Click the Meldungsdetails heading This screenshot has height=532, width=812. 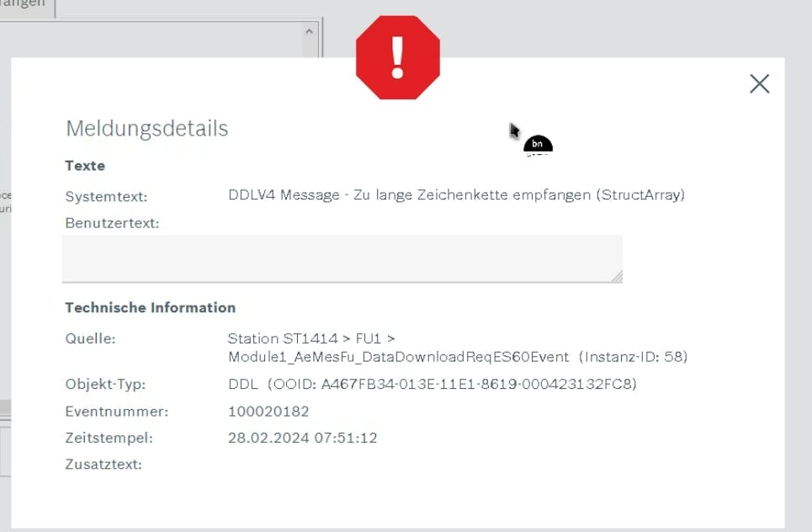click(x=147, y=129)
